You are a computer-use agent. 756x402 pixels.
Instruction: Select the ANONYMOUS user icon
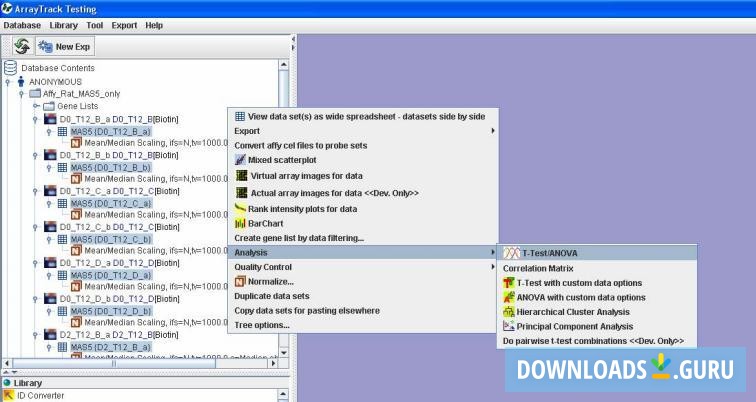tap(21, 81)
